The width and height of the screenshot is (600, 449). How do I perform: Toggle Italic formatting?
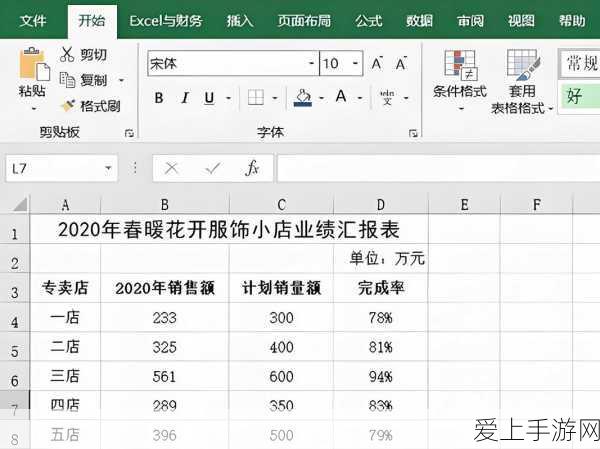pyautogui.click(x=185, y=98)
